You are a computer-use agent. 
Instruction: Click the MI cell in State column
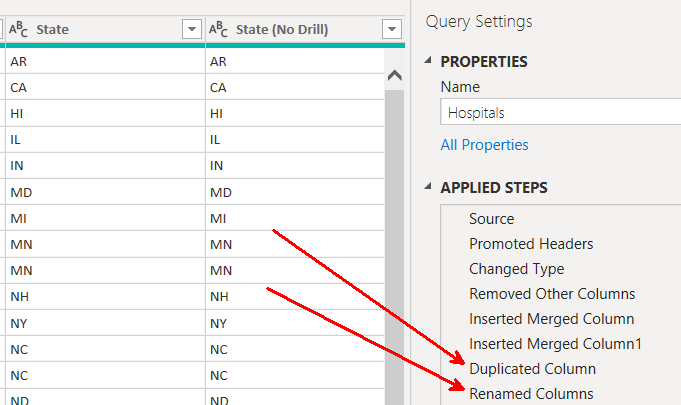pyautogui.click(x=105, y=218)
